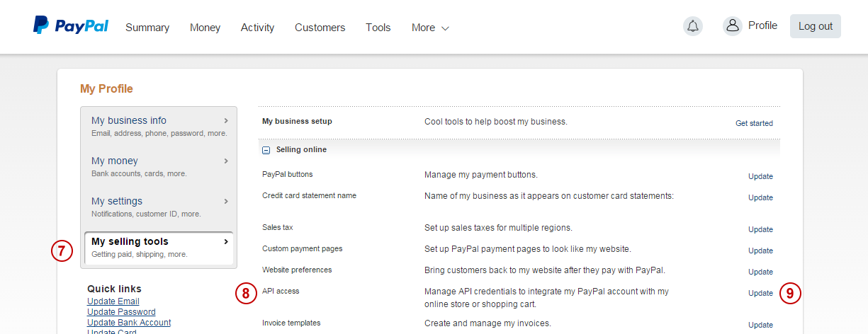Click the API access row label
The height and width of the screenshot is (334, 868).
(x=281, y=291)
